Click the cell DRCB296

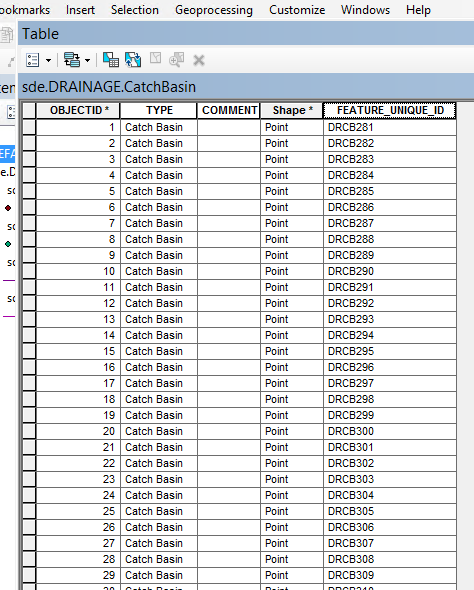point(390,367)
